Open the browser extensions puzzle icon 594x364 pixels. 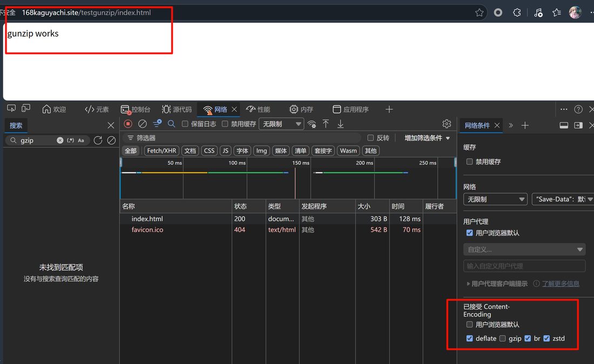[517, 12]
